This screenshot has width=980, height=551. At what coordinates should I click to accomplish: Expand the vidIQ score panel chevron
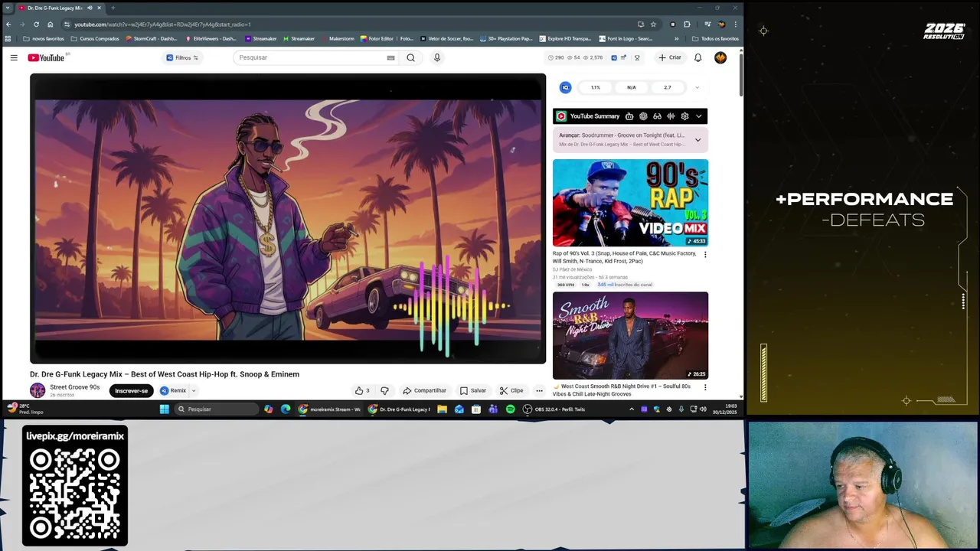[x=697, y=87]
